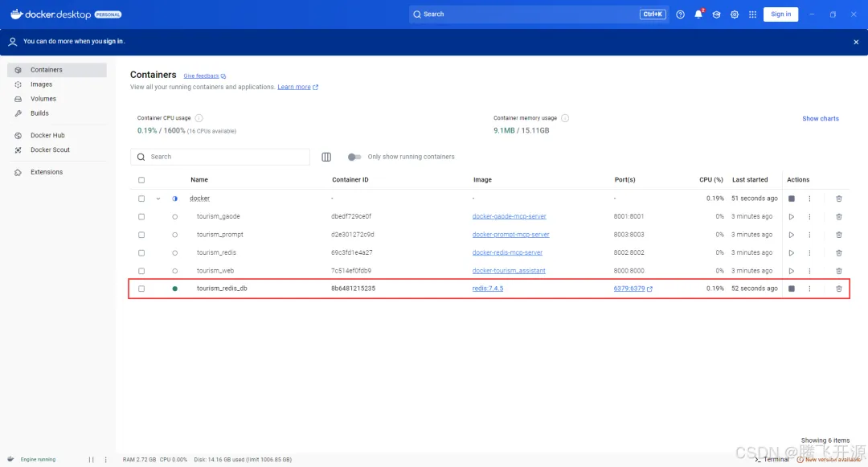Pause the Docker engine in status bar
The height and width of the screenshot is (467, 868).
[x=92, y=459]
